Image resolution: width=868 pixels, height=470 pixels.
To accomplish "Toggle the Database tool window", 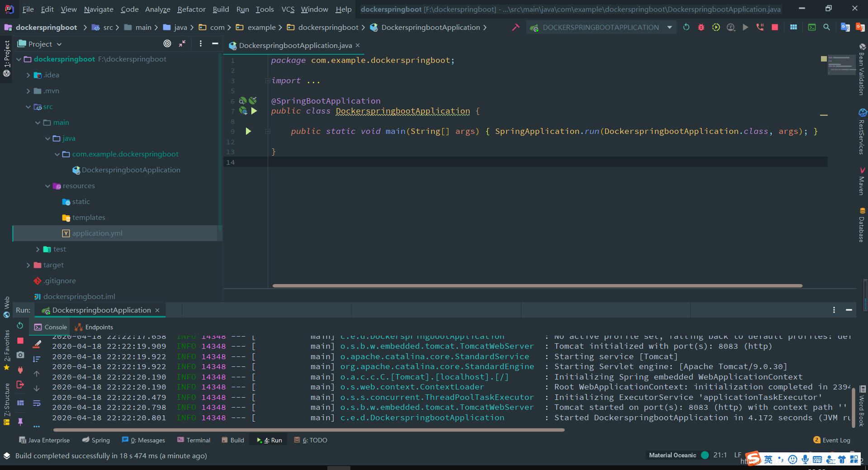I will [x=862, y=225].
